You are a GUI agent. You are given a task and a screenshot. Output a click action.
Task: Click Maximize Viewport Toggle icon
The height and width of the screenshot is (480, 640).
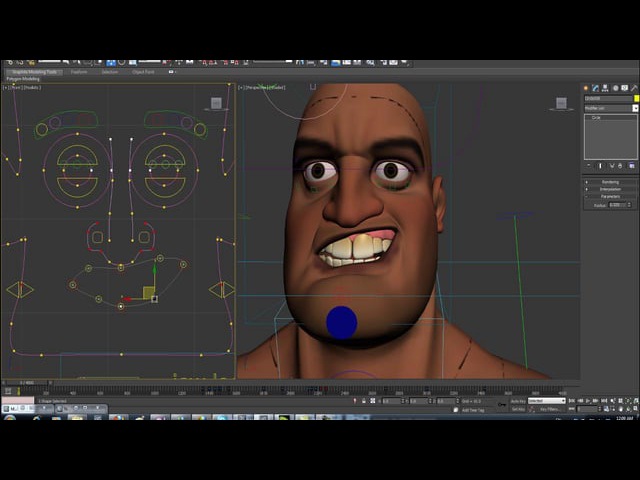pyautogui.click(x=635, y=409)
